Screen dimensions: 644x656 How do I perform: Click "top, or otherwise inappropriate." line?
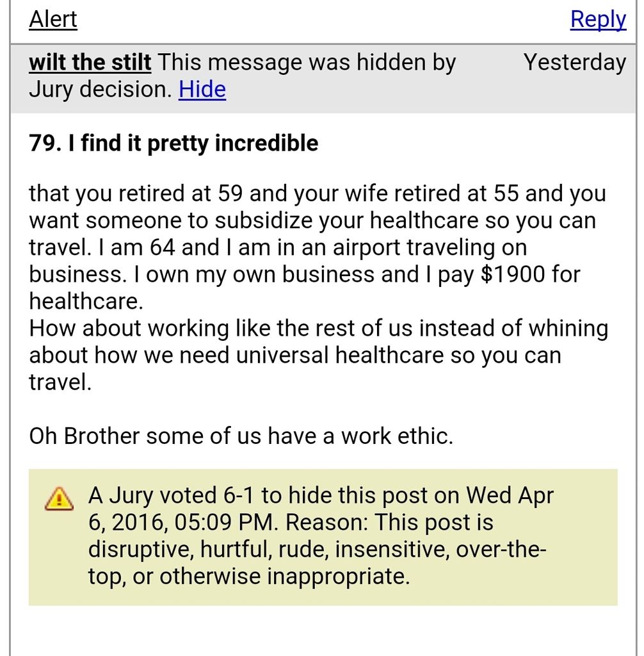pos(249,577)
